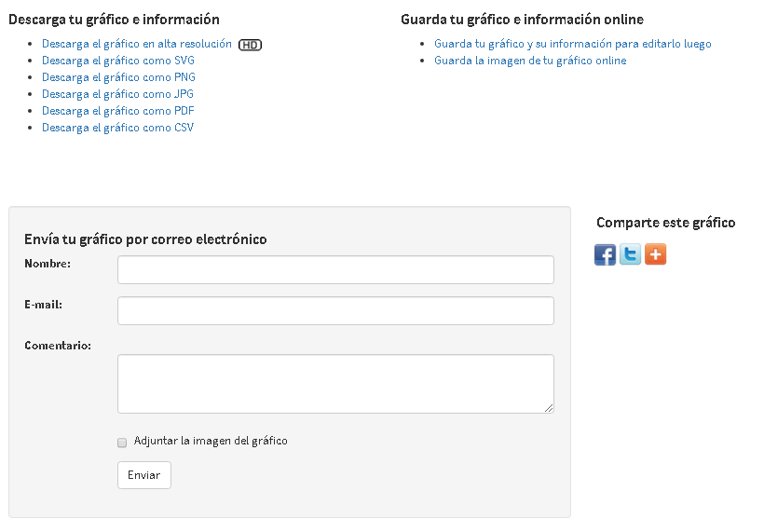Screen dimensions: 764x532
Task: Download the chart as PNG
Action: tap(118, 77)
